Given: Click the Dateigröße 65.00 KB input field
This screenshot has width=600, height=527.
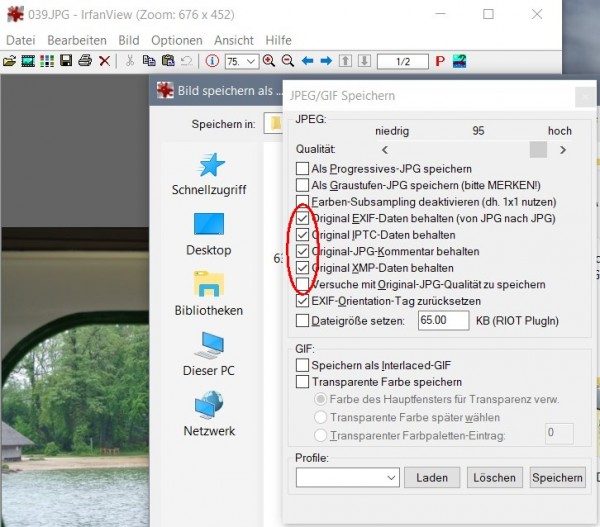Looking at the screenshot, I should (x=443, y=320).
